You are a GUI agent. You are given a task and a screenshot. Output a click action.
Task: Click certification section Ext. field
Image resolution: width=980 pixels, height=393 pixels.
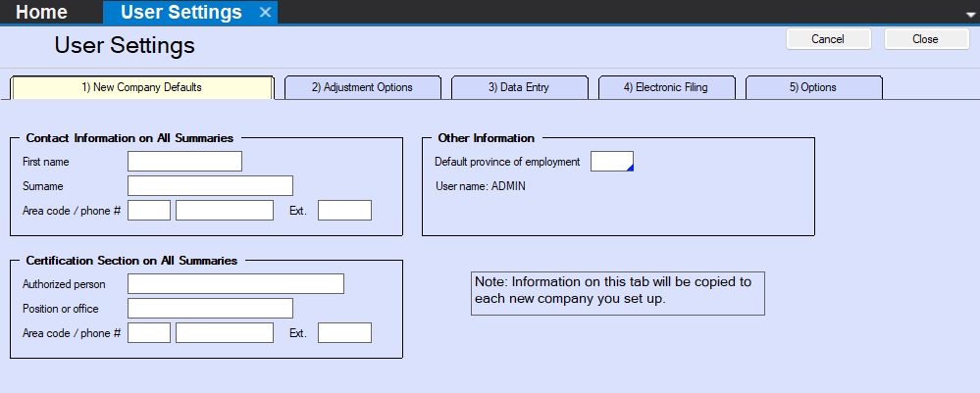pos(344,333)
